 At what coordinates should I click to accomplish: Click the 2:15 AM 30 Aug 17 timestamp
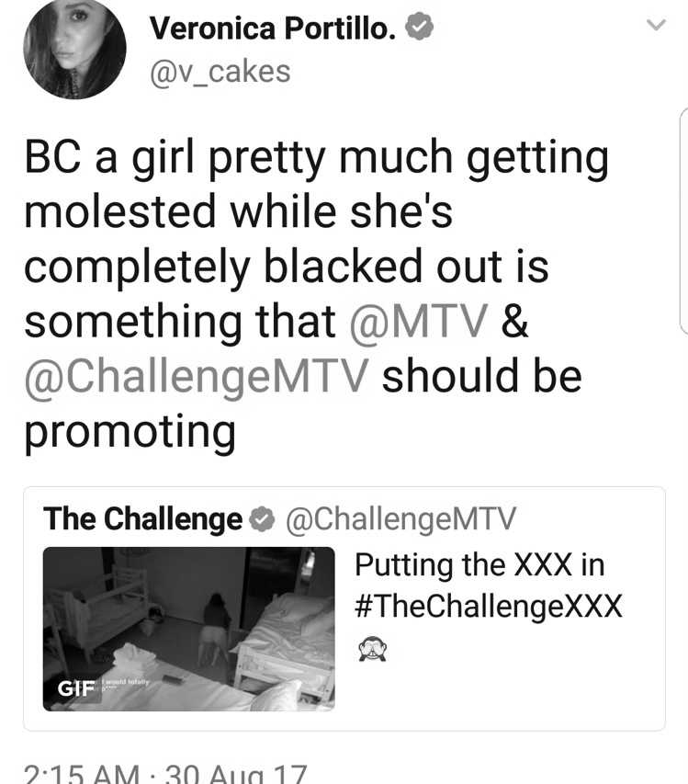(x=165, y=774)
